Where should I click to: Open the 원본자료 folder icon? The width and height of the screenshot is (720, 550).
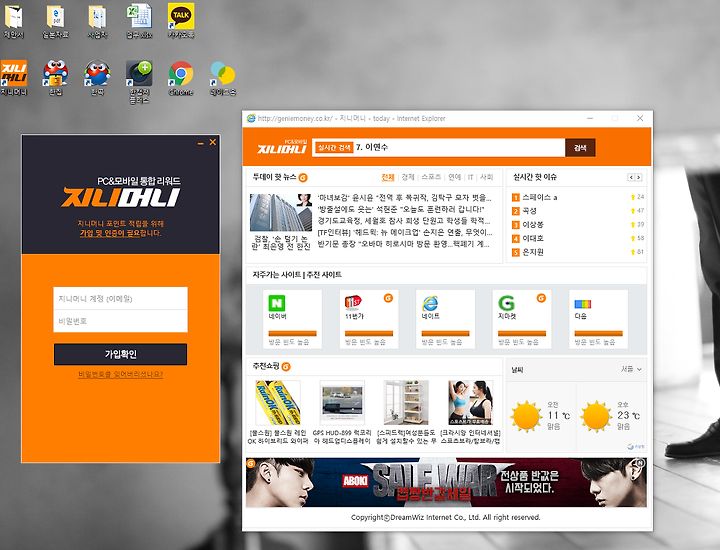55,21
